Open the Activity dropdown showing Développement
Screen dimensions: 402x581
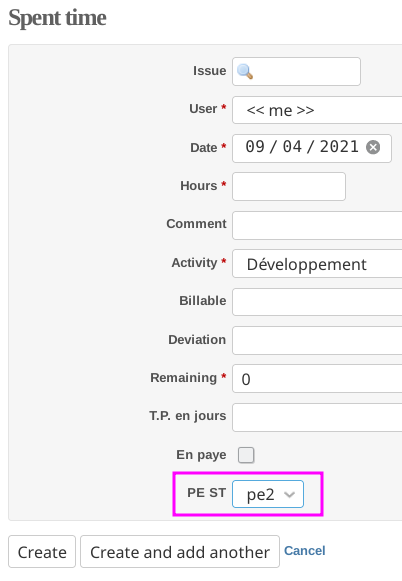[x=317, y=264]
